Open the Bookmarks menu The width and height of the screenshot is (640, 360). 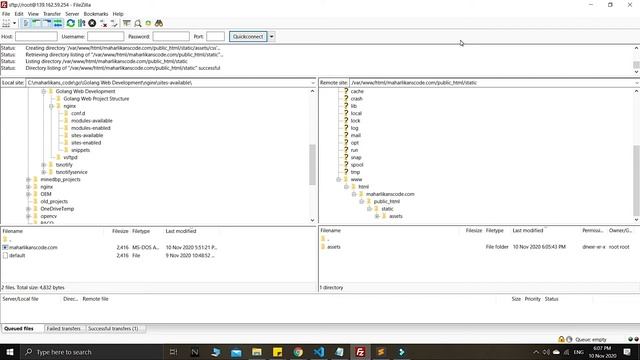pyautogui.click(x=96, y=13)
